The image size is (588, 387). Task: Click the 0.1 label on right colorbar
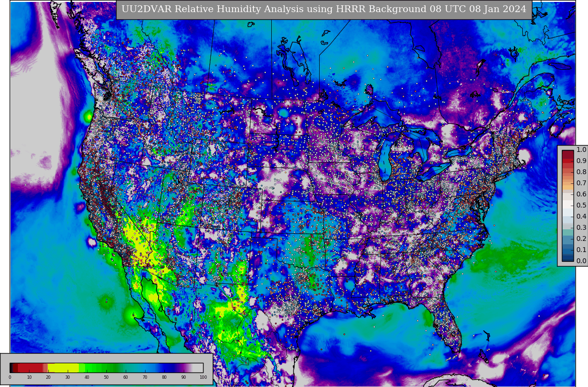pyautogui.click(x=581, y=250)
